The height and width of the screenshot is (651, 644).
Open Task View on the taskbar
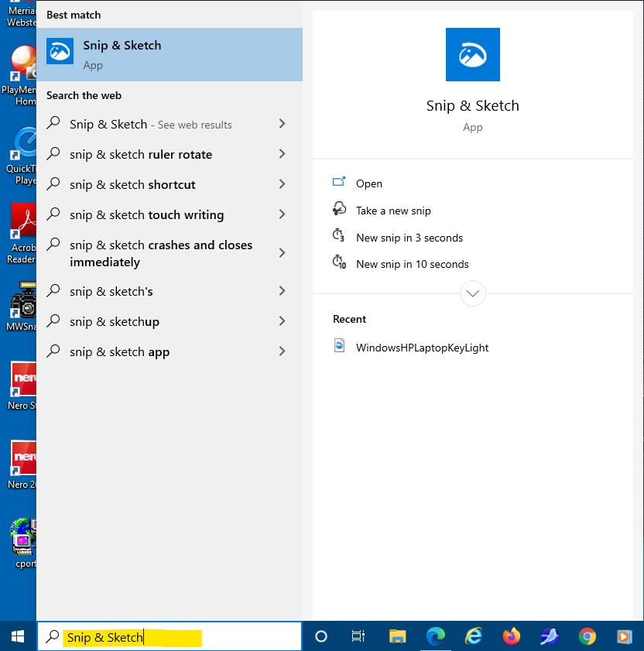tap(358, 636)
